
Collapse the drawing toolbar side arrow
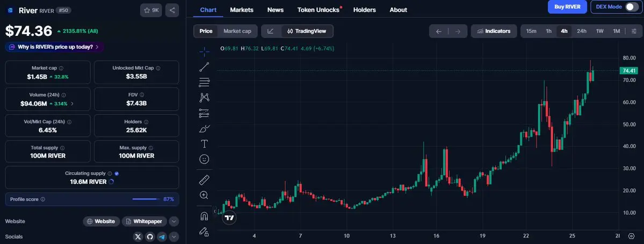[x=215, y=211]
